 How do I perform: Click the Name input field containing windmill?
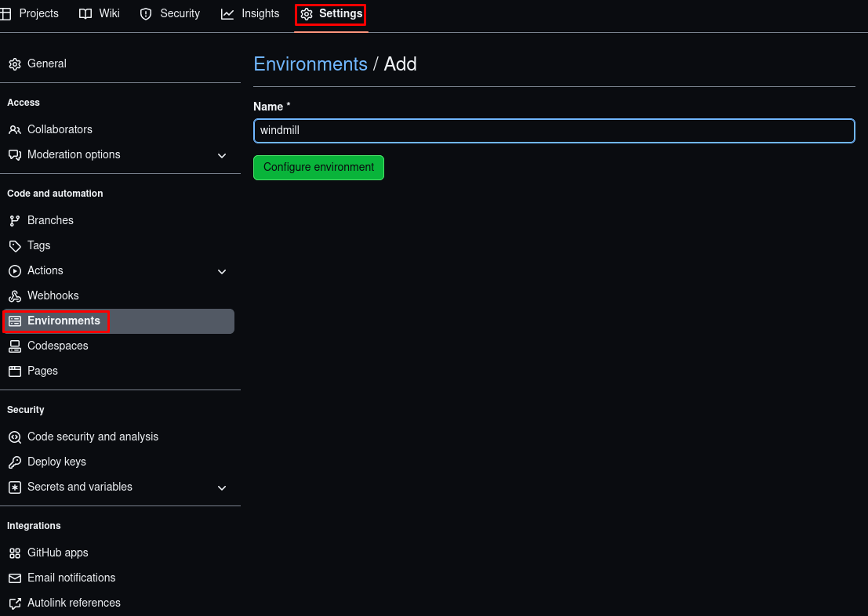(554, 131)
